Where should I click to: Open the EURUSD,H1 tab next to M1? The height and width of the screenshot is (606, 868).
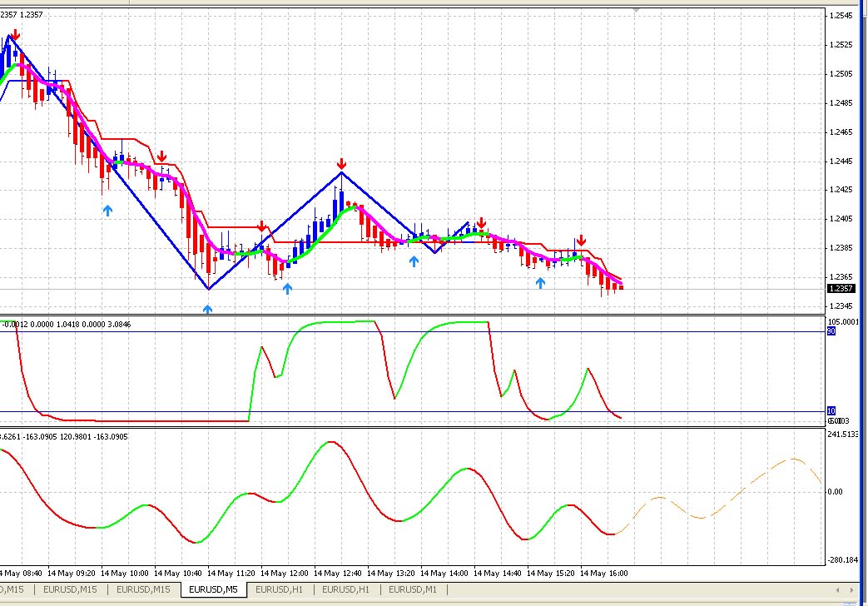pyautogui.click(x=345, y=589)
